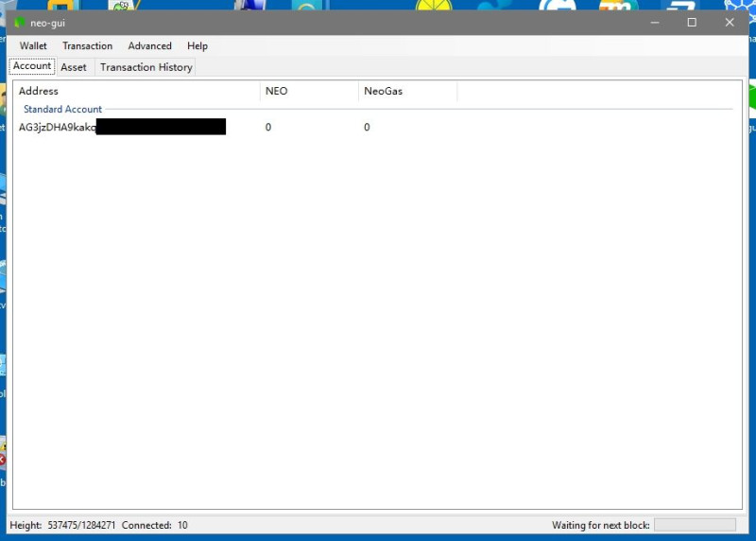Viewport: 756px width, 541px height.
Task: Open the Wallet menu
Action: (x=33, y=45)
